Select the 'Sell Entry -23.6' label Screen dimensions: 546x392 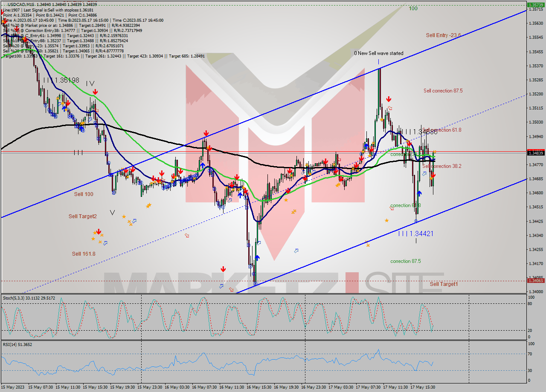443,35
